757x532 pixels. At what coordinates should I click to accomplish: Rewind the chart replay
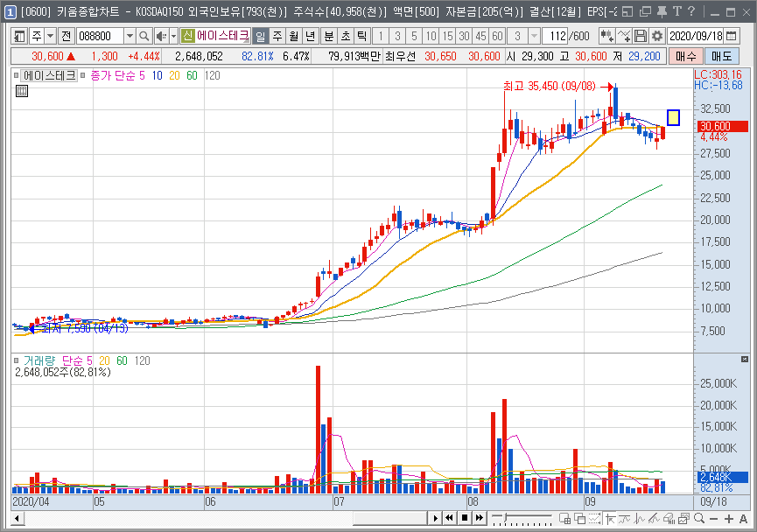pos(450,519)
